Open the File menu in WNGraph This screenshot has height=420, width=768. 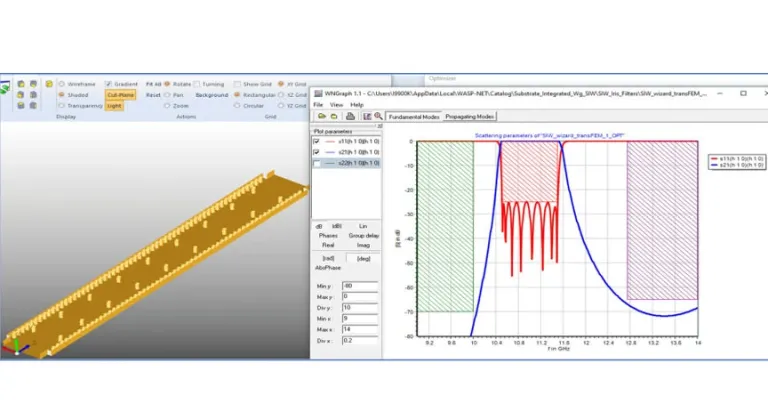coord(318,105)
